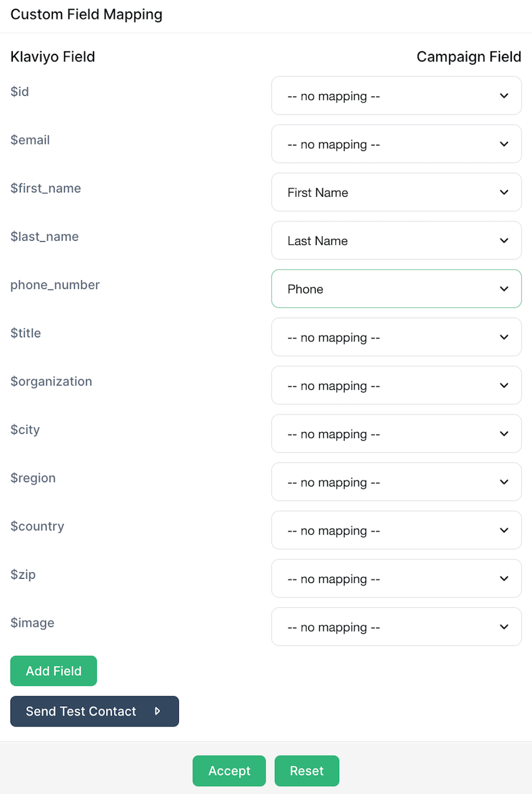Open the $email mapping dropdown

pos(396,144)
